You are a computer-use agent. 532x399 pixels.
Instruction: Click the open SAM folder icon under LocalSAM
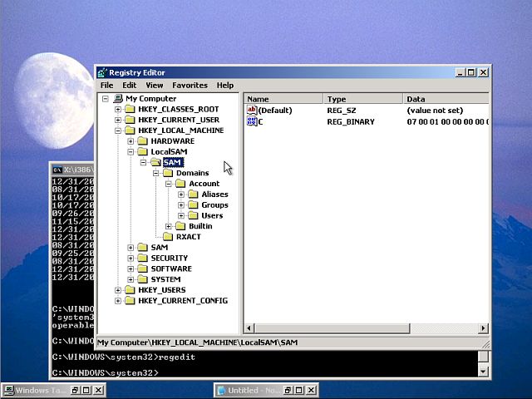[155, 162]
